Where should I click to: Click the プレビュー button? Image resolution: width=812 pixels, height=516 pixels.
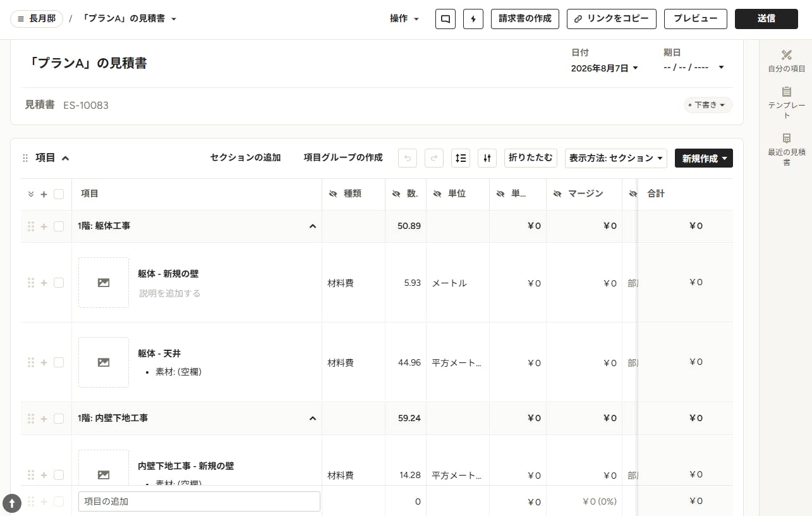[696, 19]
